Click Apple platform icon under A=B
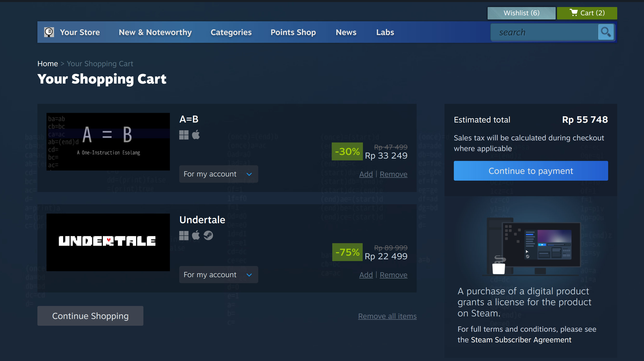The width and height of the screenshot is (644, 361). tap(196, 135)
